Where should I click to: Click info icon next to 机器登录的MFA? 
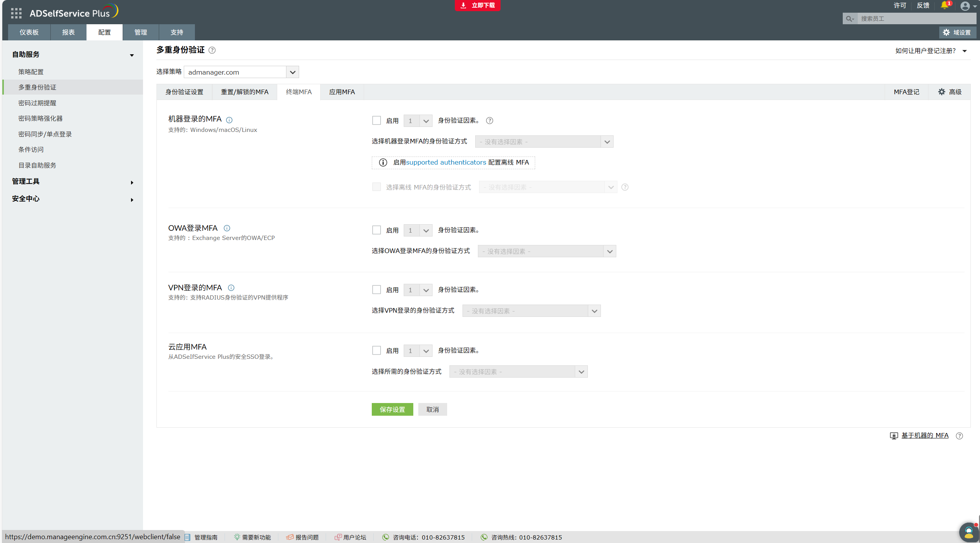click(x=229, y=120)
